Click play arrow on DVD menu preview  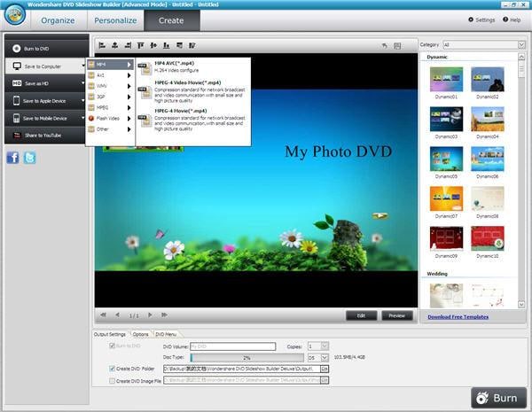380,215
